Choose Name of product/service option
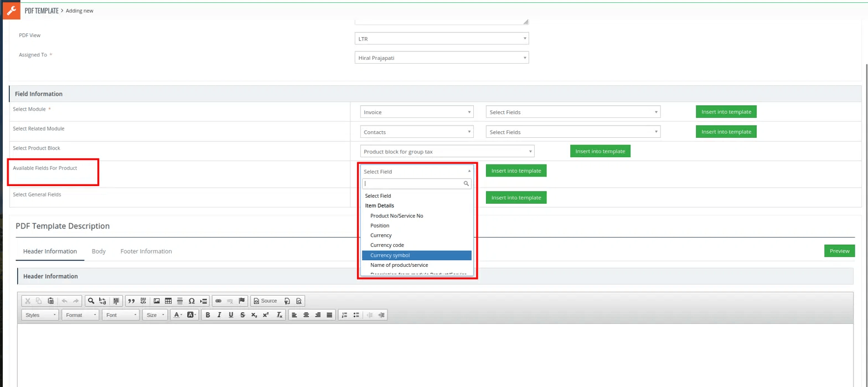This screenshot has width=868, height=387. click(417, 265)
